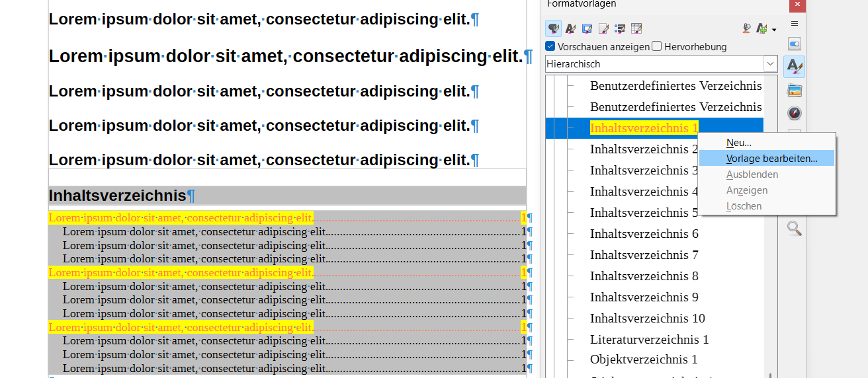
Task: Click Neu... in the context menu
Action: pos(738,143)
